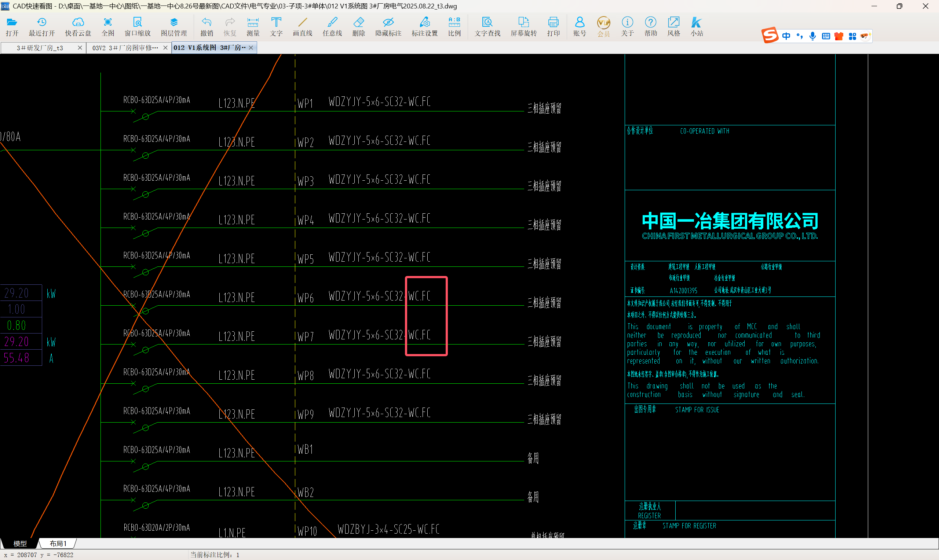Switch to 3#研发厂房_t3 tab
This screenshot has width=939, height=560.
pos(40,48)
